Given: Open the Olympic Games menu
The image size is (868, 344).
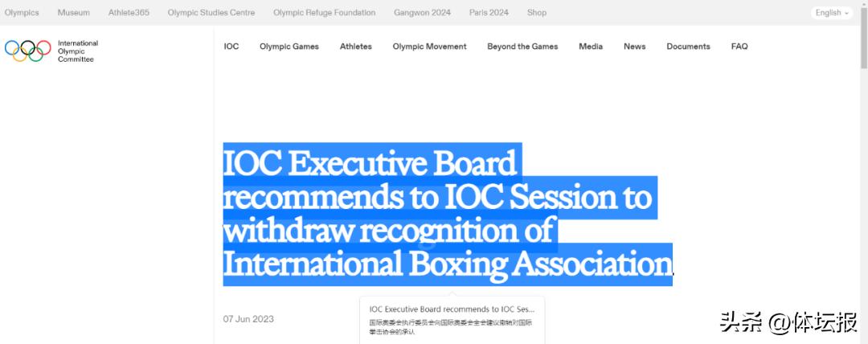Looking at the screenshot, I should point(289,47).
